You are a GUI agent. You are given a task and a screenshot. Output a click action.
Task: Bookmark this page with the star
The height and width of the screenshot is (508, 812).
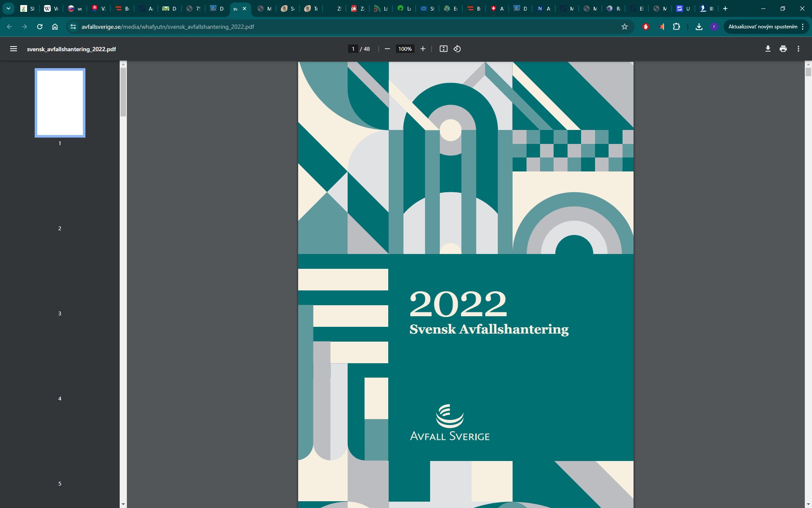pos(625,27)
